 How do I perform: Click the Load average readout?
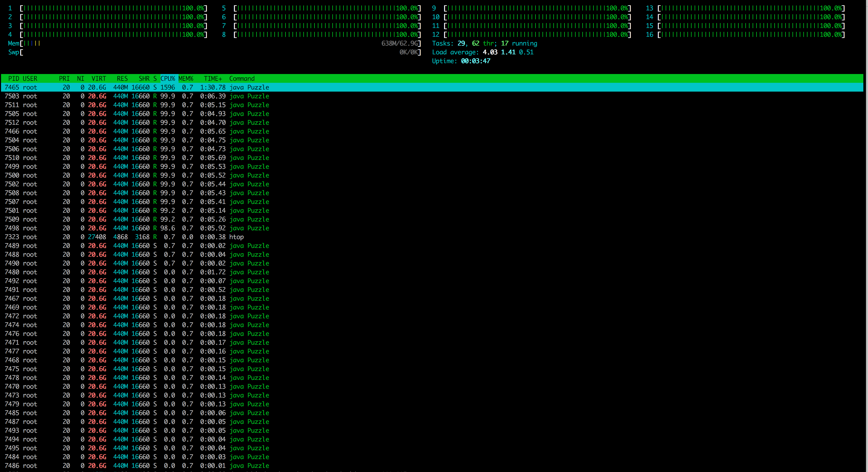(482, 52)
